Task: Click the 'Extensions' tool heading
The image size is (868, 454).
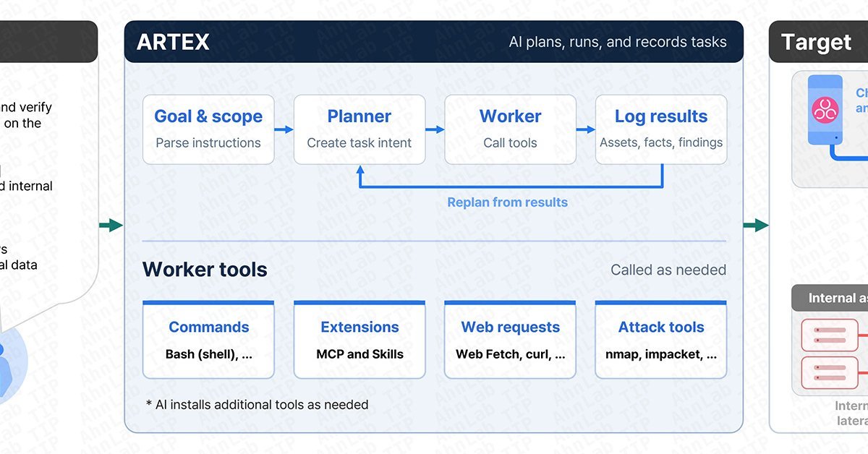Action: [359, 327]
